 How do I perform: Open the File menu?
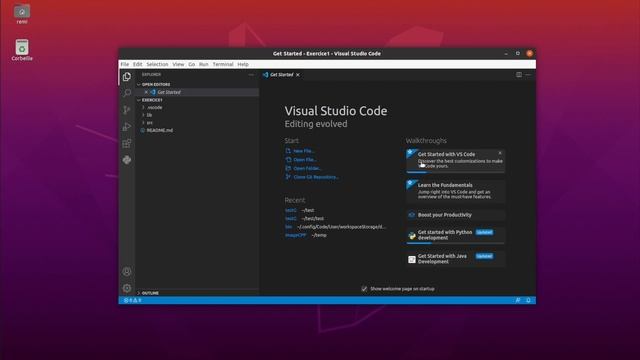coord(124,64)
